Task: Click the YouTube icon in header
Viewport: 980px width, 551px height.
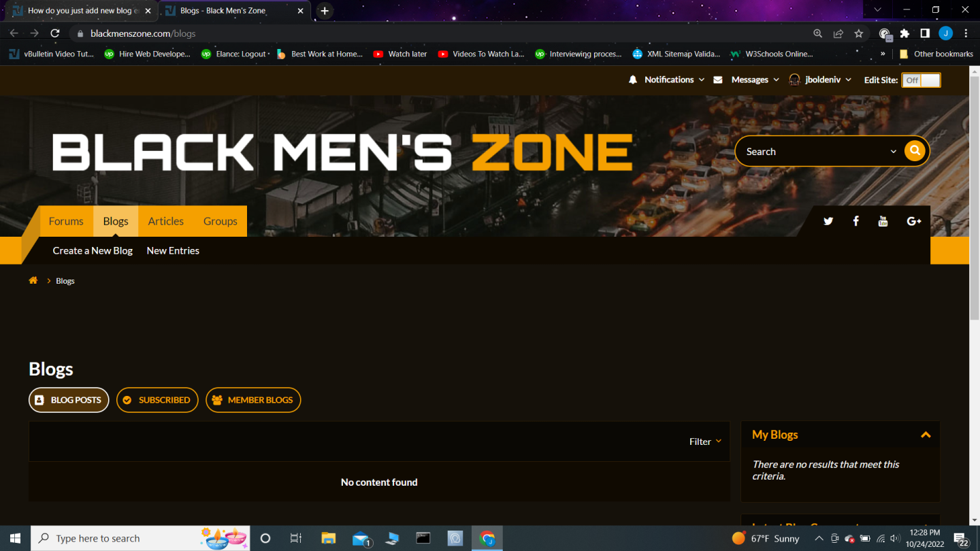Action: click(883, 221)
